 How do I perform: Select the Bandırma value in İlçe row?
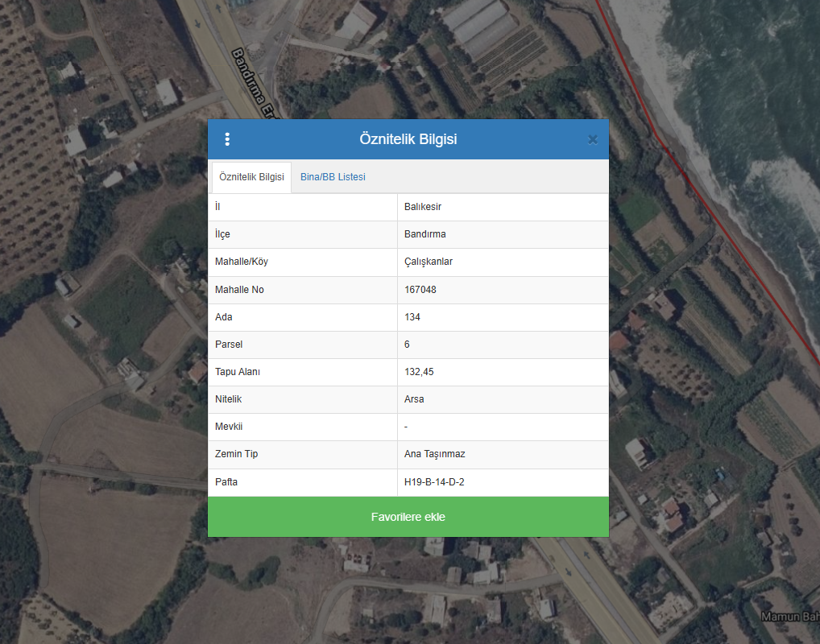(x=425, y=234)
